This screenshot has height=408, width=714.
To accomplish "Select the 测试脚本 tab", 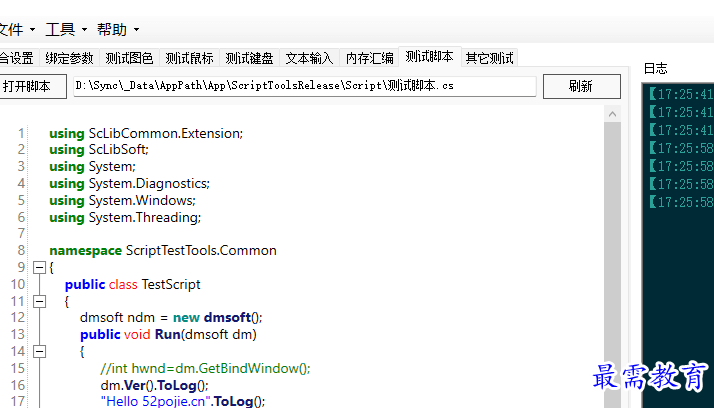I will click(430, 56).
